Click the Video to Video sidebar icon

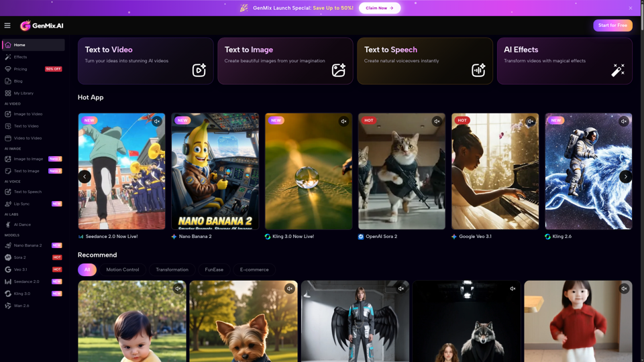tap(8, 138)
